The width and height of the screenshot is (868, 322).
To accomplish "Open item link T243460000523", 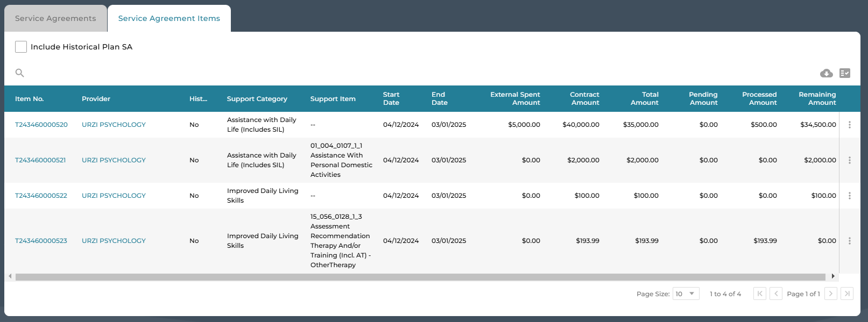I will 41,241.
